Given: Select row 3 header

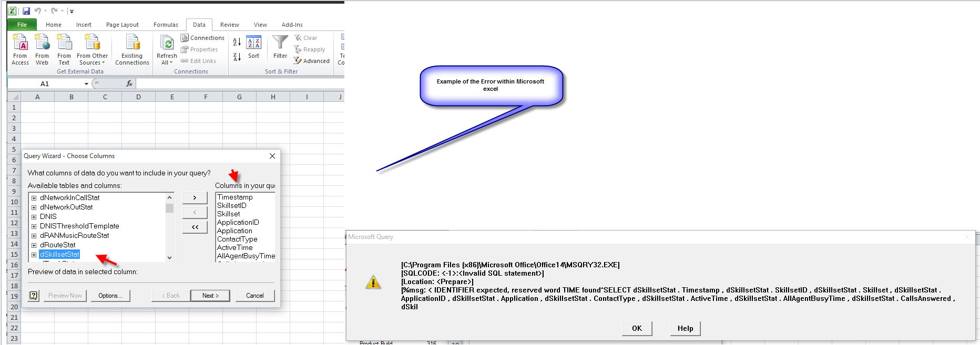Looking at the screenshot, I should tap(14, 128).
